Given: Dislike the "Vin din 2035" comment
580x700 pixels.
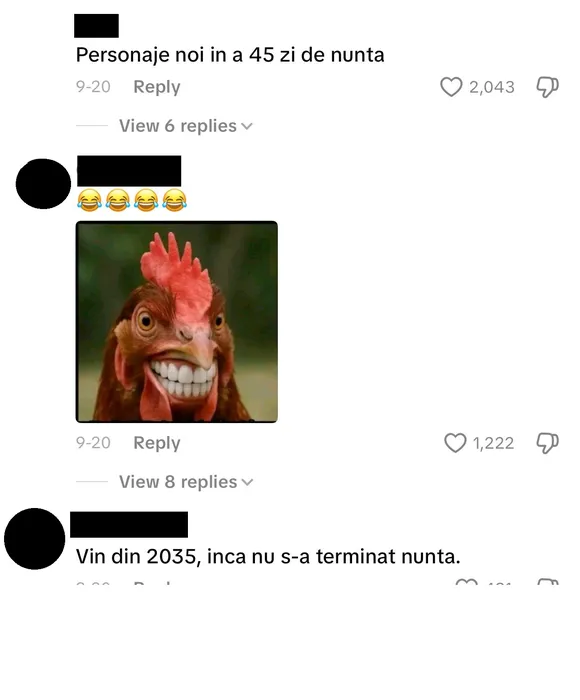Looking at the screenshot, I should 548,582.
